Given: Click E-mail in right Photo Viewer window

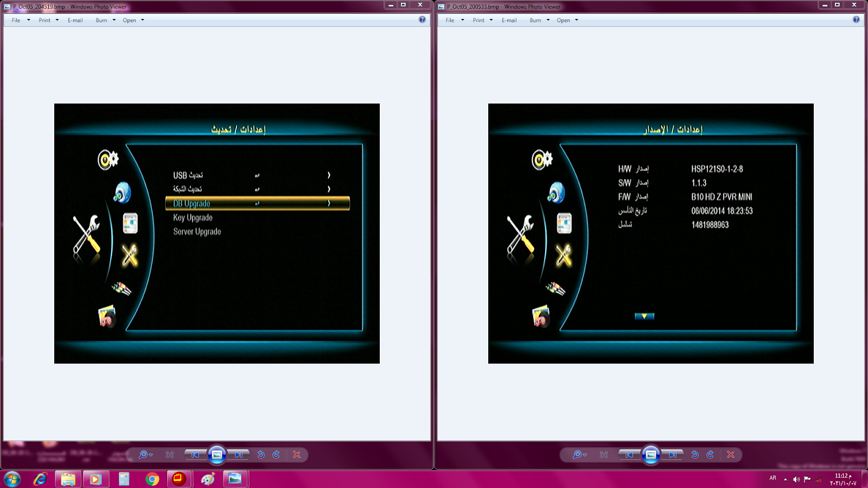Looking at the screenshot, I should 509,20.
